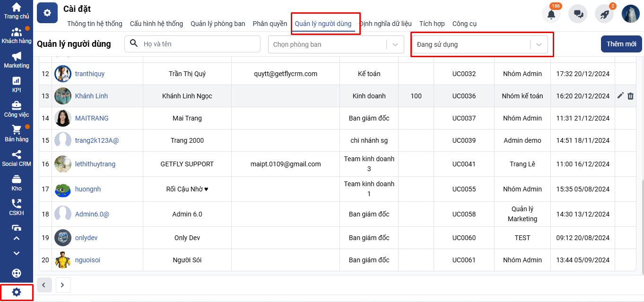
Task: Open the chat messages icon
Action: [578, 14]
